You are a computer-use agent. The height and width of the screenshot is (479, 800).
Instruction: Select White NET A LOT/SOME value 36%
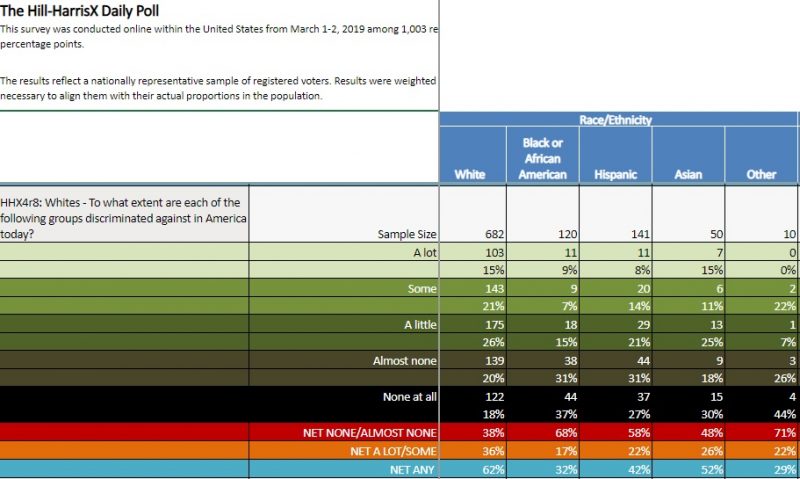coord(493,451)
